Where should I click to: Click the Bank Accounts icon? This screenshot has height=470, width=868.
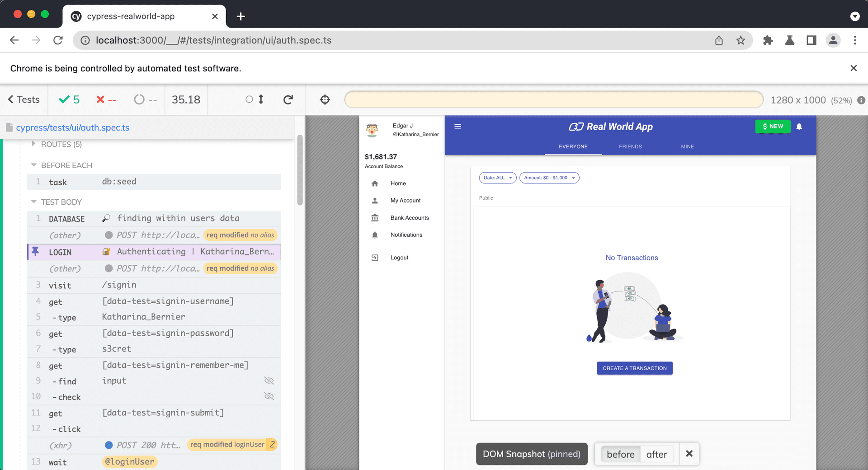coord(375,217)
